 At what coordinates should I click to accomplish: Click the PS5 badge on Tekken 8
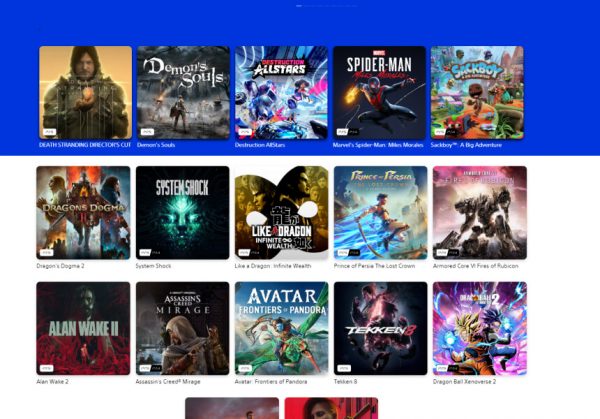(342, 367)
